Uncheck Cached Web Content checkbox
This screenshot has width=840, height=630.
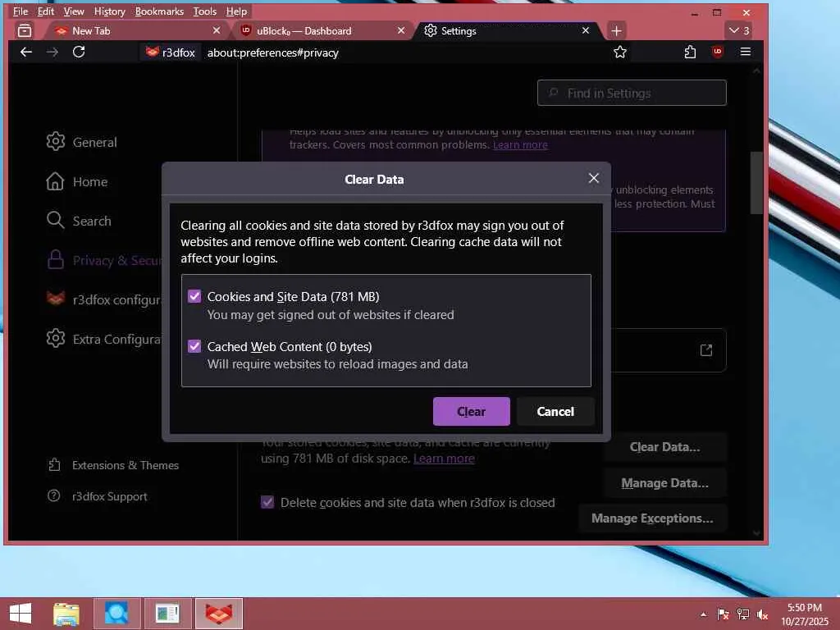tap(194, 346)
